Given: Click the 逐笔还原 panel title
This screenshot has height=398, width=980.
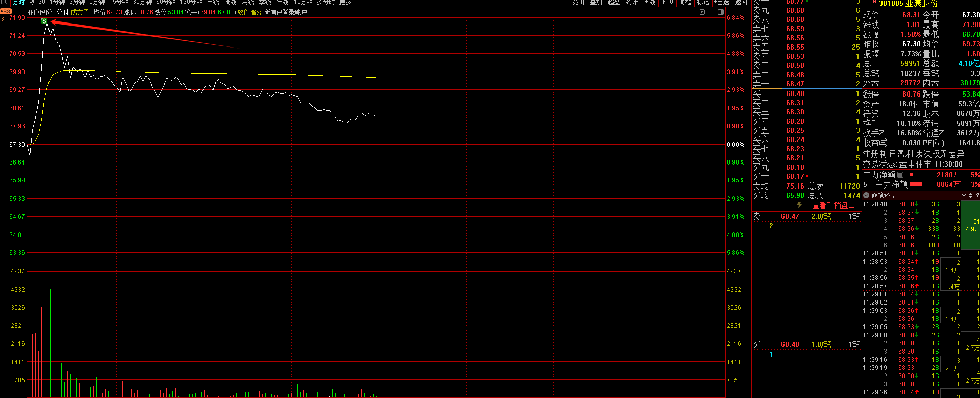Looking at the screenshot, I should pos(884,196).
